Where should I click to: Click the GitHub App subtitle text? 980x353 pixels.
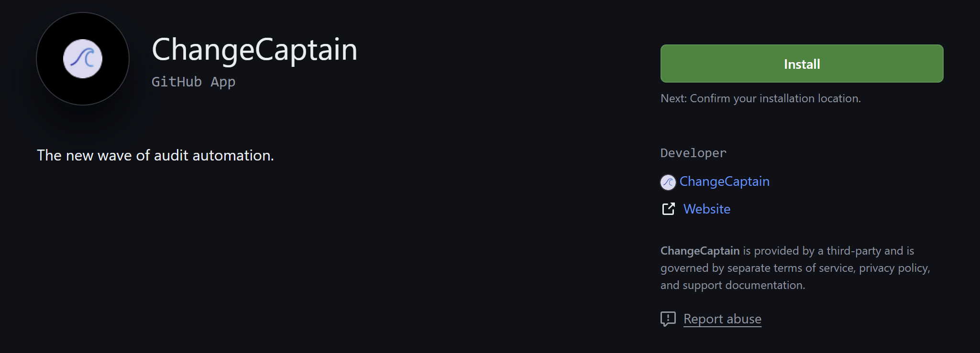click(193, 82)
